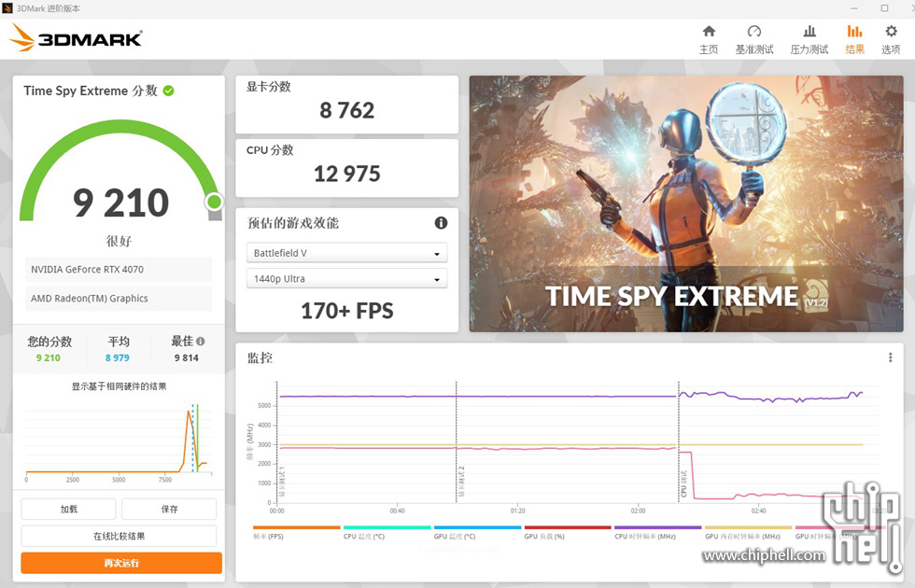Click the 保存 (Save) button
This screenshot has width=915, height=588.
[x=169, y=509]
